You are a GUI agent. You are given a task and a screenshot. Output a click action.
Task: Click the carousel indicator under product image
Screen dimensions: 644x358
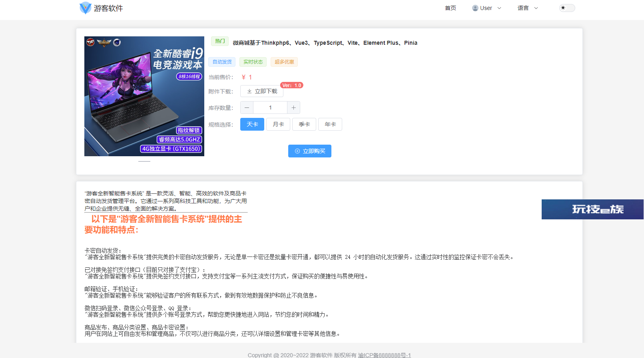tap(144, 161)
